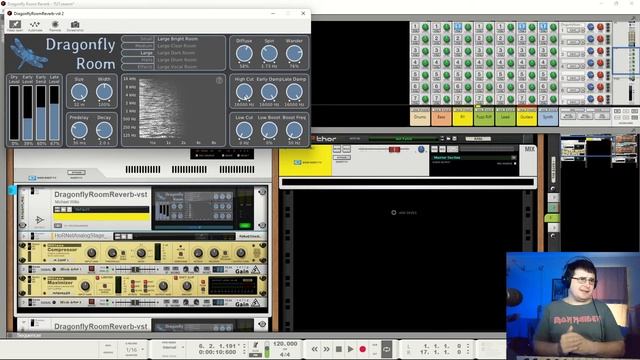Image resolution: width=640 pixels, height=360 pixels.
Task: Click the Size knob
Action: tap(79, 92)
